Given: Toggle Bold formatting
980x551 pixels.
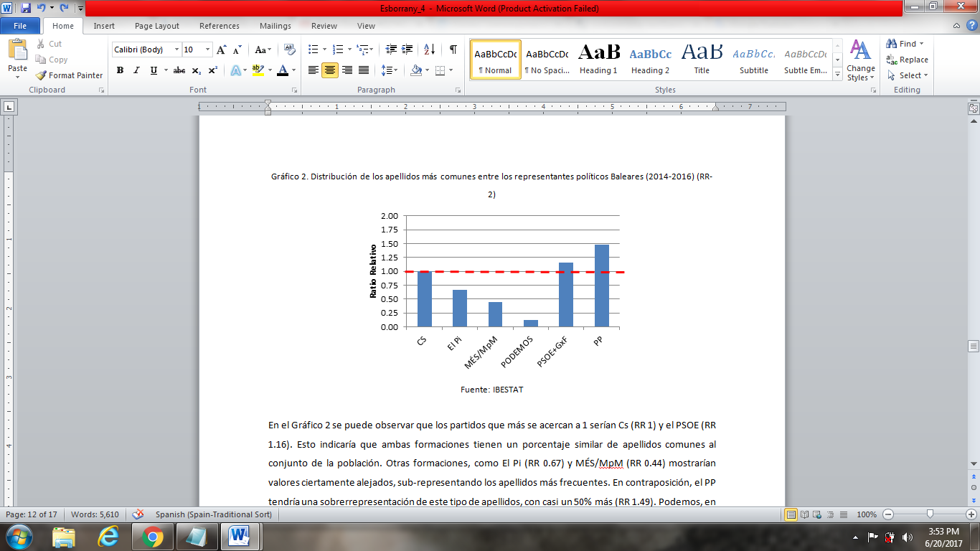Looking at the screenshot, I should [120, 70].
